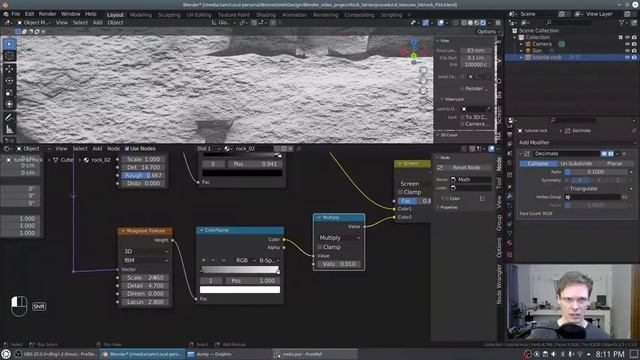Hide the Collection via eye icon
640x360 pixels.
[x=627, y=38]
